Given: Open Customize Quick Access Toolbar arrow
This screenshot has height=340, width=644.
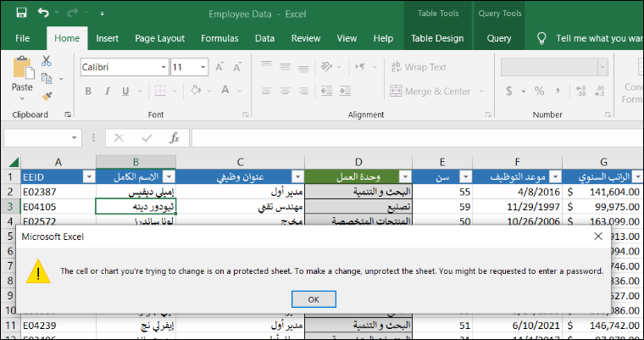Looking at the screenshot, I should [x=102, y=14].
